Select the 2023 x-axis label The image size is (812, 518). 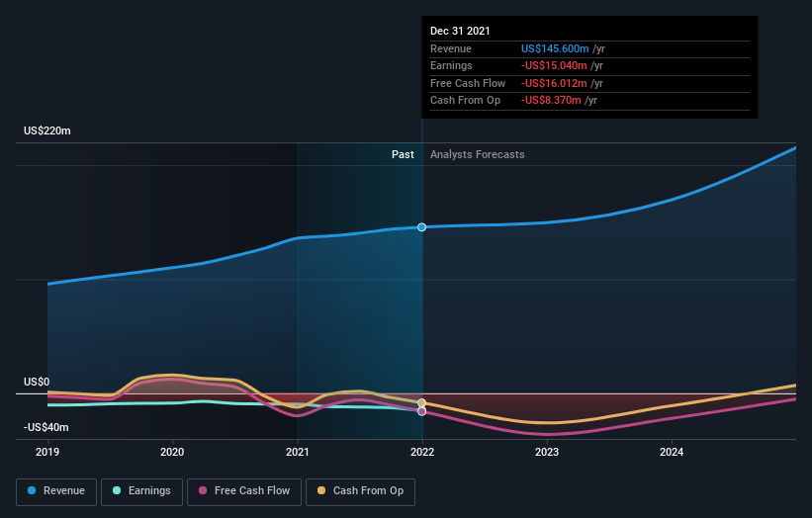coord(547,453)
